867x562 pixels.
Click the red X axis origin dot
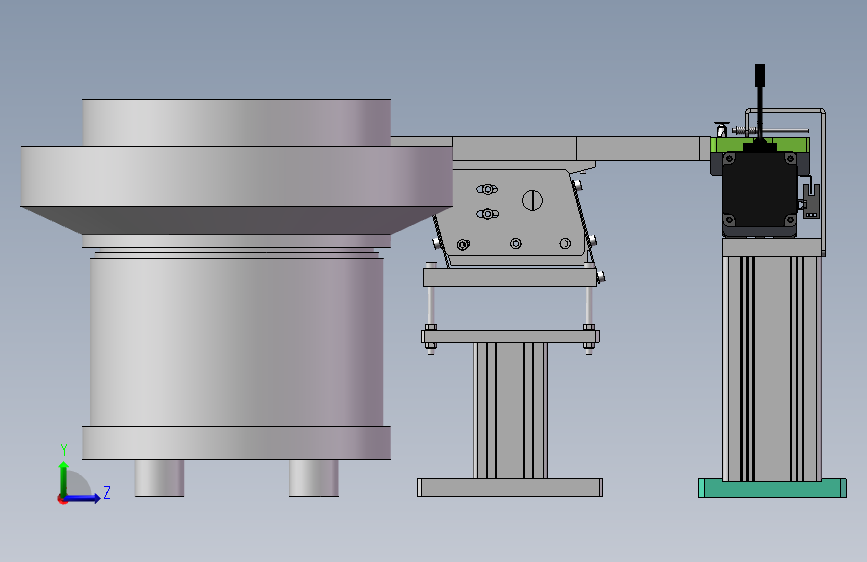pyautogui.click(x=62, y=499)
